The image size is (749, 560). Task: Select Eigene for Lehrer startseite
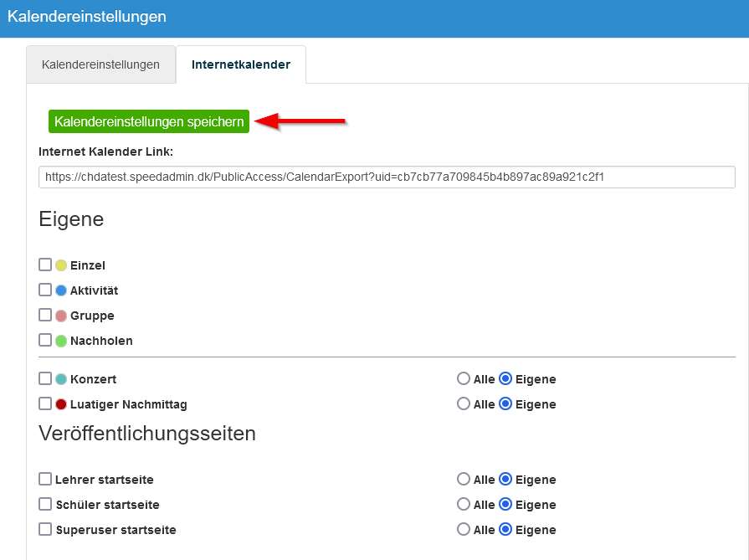[505, 479]
